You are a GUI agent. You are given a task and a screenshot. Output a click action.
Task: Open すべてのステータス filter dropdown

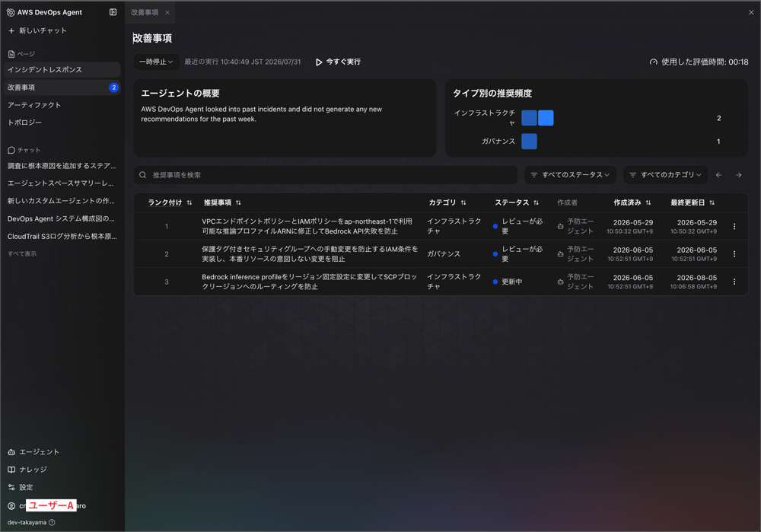pyautogui.click(x=570, y=175)
